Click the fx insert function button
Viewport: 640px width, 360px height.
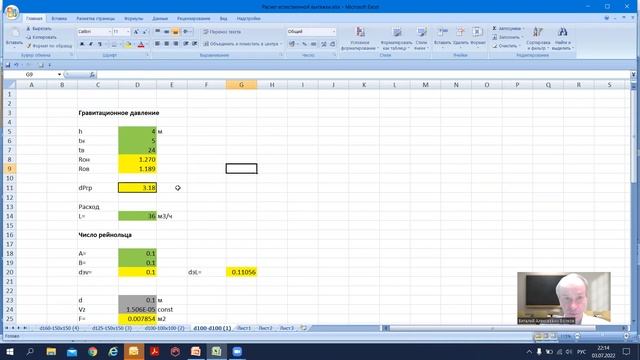92,75
